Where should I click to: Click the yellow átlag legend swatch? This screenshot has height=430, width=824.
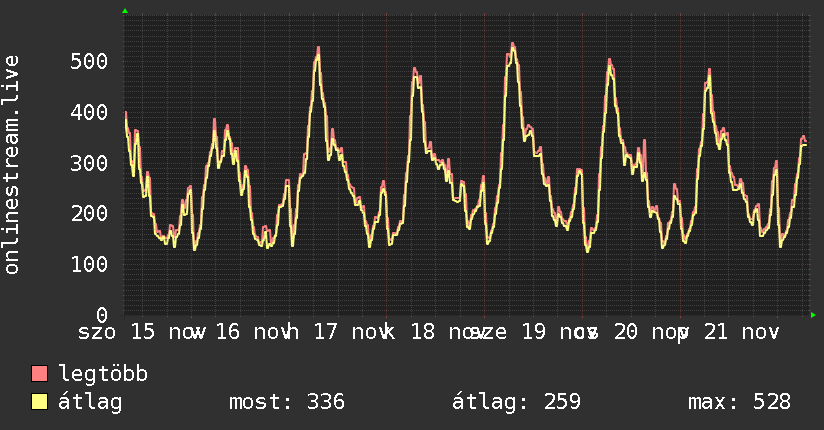point(39,402)
